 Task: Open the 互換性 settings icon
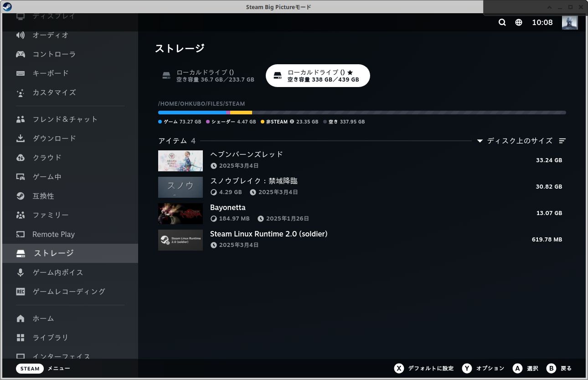coord(20,195)
